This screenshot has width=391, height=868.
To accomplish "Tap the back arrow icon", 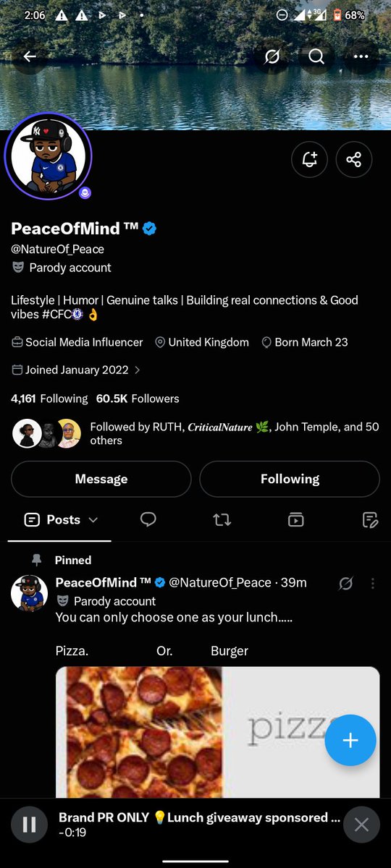I will [29, 56].
